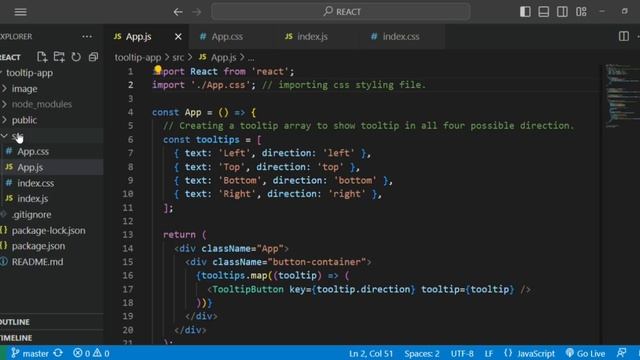Click the './App.css' import string
This screenshot has width=640, height=360.
[220, 85]
